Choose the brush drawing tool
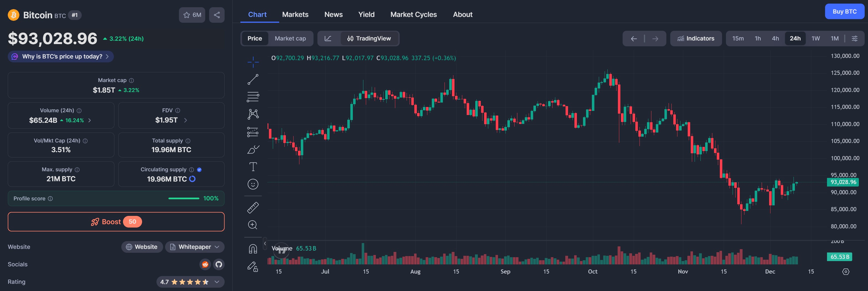The height and width of the screenshot is (291, 868). pyautogui.click(x=253, y=149)
